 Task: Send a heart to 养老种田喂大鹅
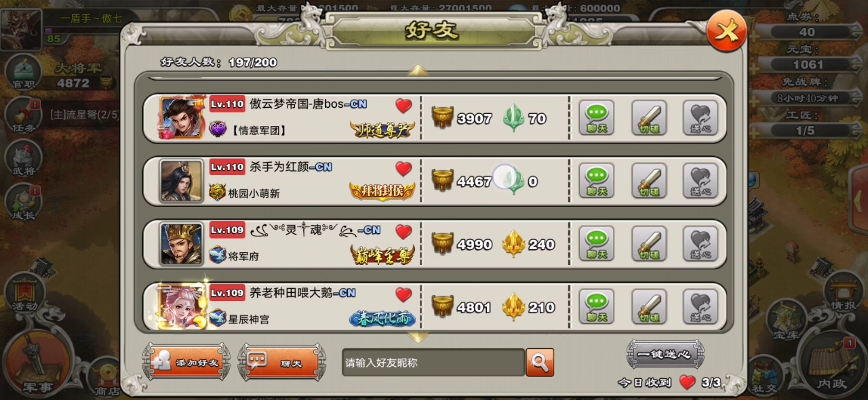point(701,307)
